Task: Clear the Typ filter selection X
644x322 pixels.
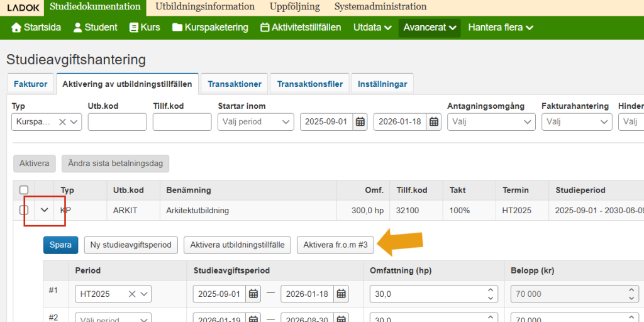Action: 62,122
